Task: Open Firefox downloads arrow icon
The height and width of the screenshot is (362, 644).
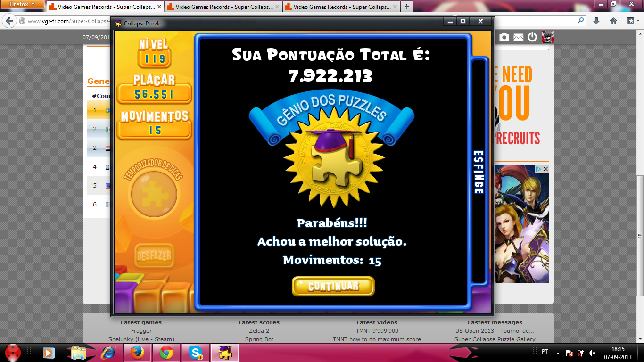Action: 596,21
